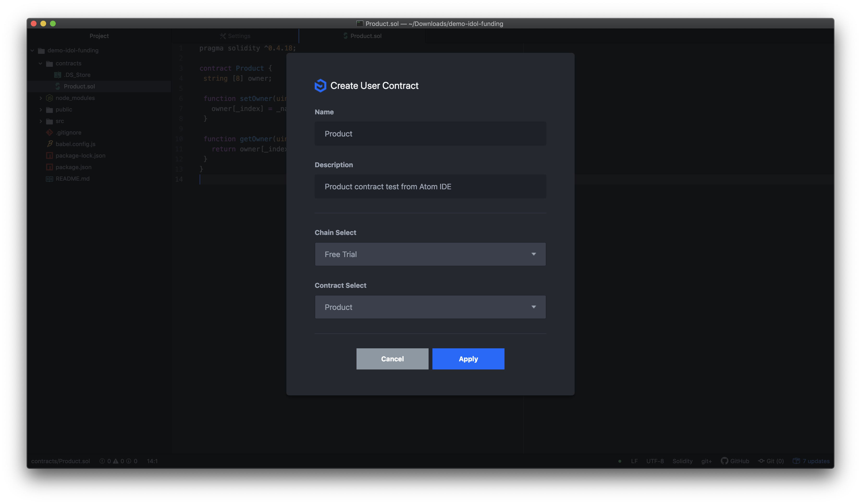Expand the src folder chevron
The image size is (861, 504).
(x=41, y=121)
